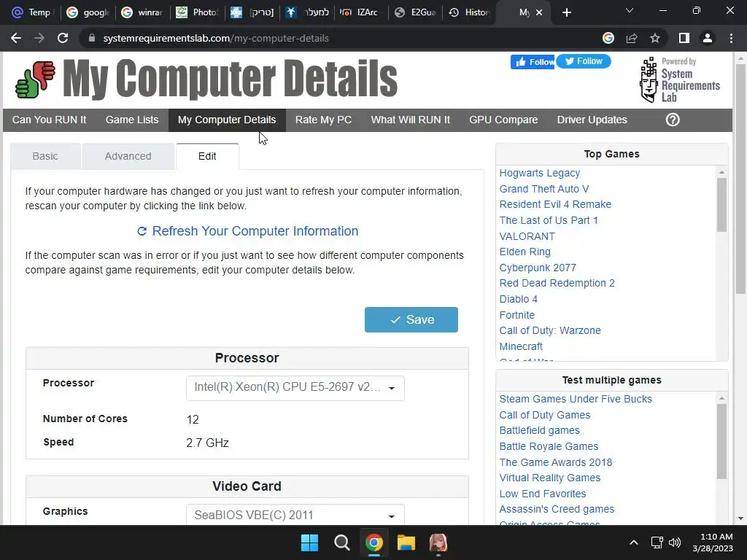Reload the current page

(63, 38)
